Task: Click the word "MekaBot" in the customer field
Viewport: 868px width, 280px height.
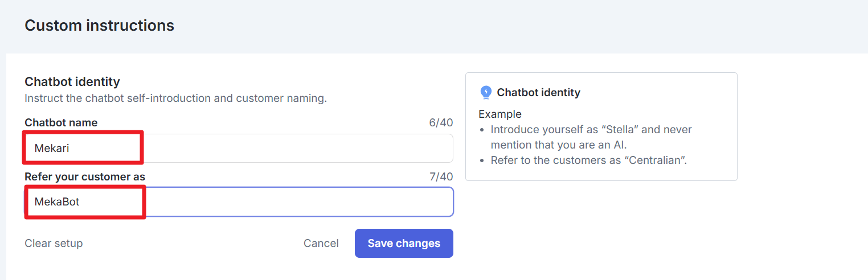Action: (x=57, y=202)
